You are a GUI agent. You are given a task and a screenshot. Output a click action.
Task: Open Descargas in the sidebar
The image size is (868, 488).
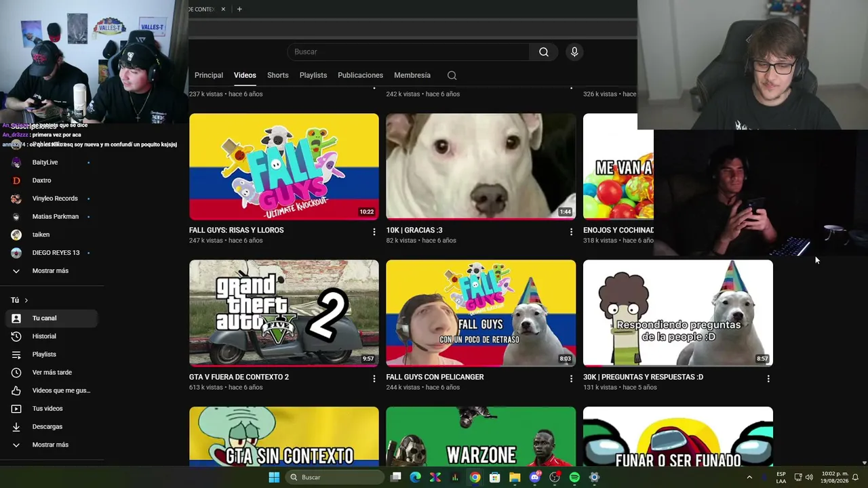(52, 426)
